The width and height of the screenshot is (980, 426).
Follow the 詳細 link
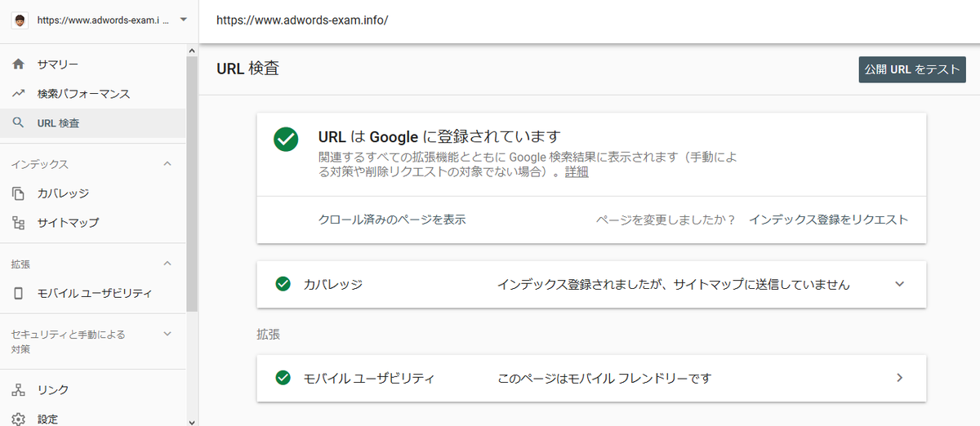tap(577, 172)
